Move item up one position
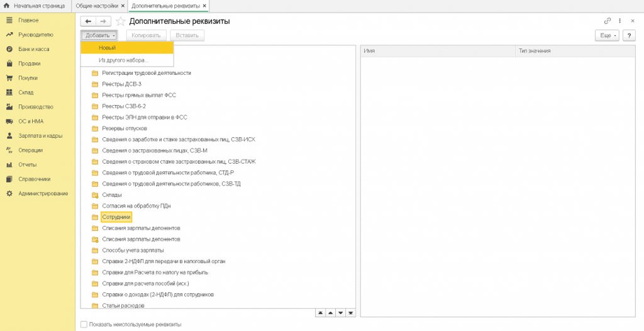This screenshot has width=644, height=331. click(330, 313)
